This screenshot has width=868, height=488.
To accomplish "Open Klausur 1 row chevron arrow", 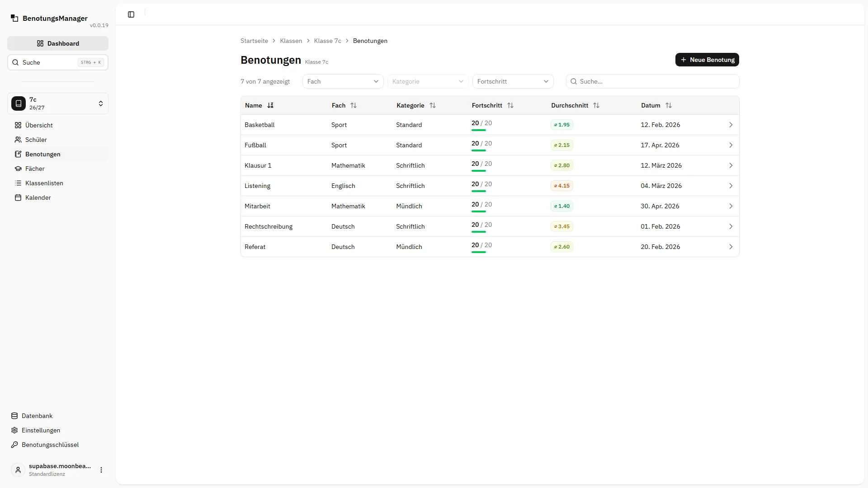I will point(731,165).
